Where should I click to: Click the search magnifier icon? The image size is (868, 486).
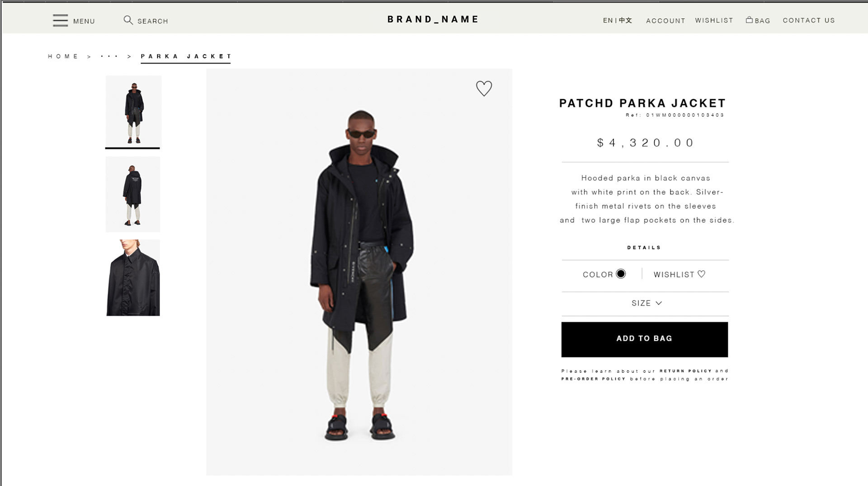(x=128, y=20)
